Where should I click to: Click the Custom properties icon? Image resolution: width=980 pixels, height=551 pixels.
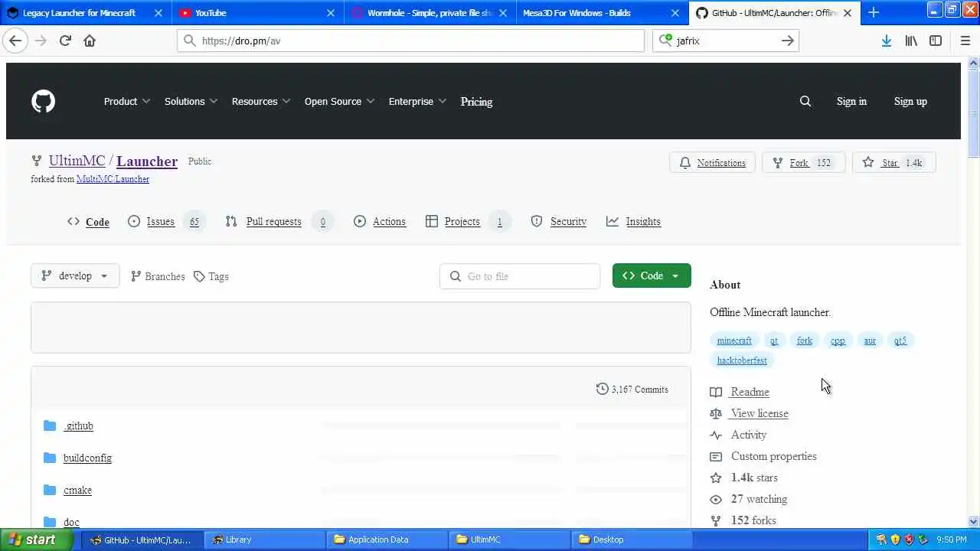(716, 456)
